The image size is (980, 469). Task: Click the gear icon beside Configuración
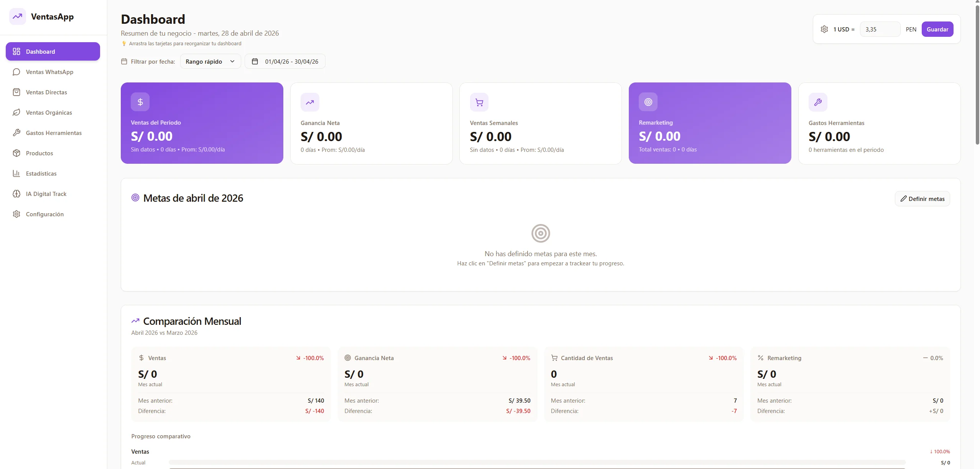[16, 214]
